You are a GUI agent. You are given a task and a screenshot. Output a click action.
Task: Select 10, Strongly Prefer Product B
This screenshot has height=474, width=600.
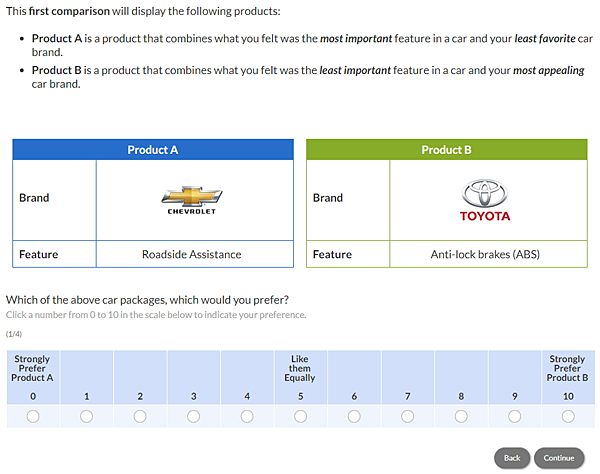point(568,416)
